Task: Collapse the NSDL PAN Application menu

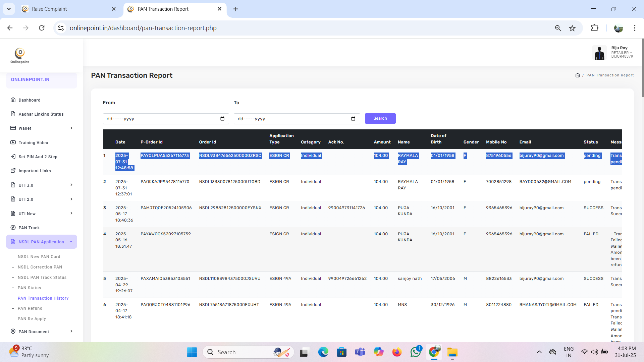Action: (42, 242)
